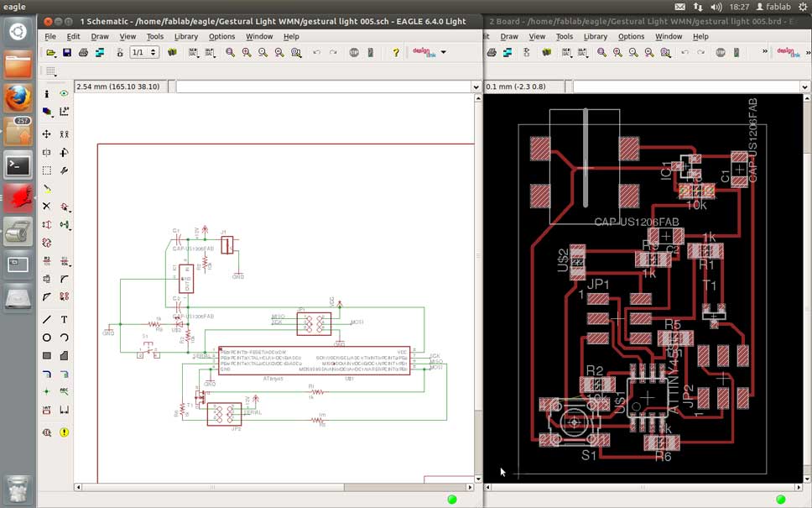Click Zoom to fit in the Board toolbar
This screenshot has height=508, width=812.
pyautogui.click(x=601, y=52)
